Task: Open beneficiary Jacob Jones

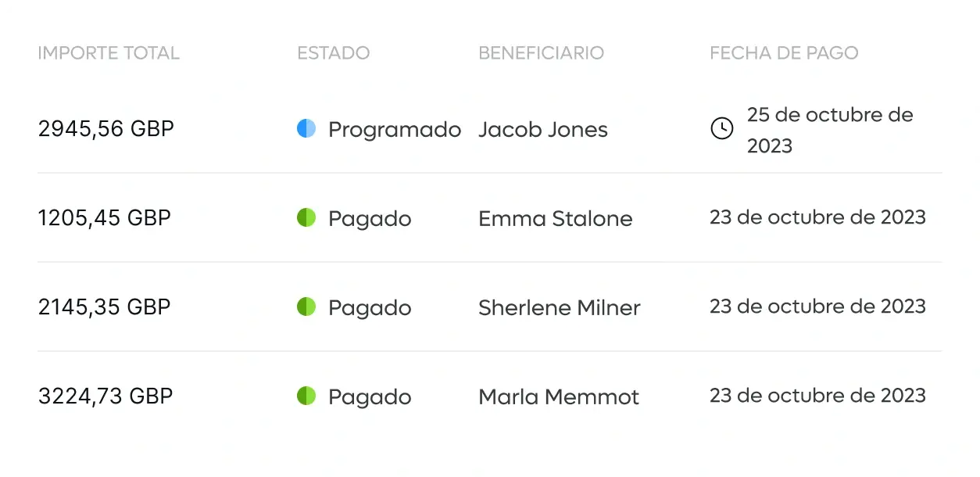Action: coord(543,130)
